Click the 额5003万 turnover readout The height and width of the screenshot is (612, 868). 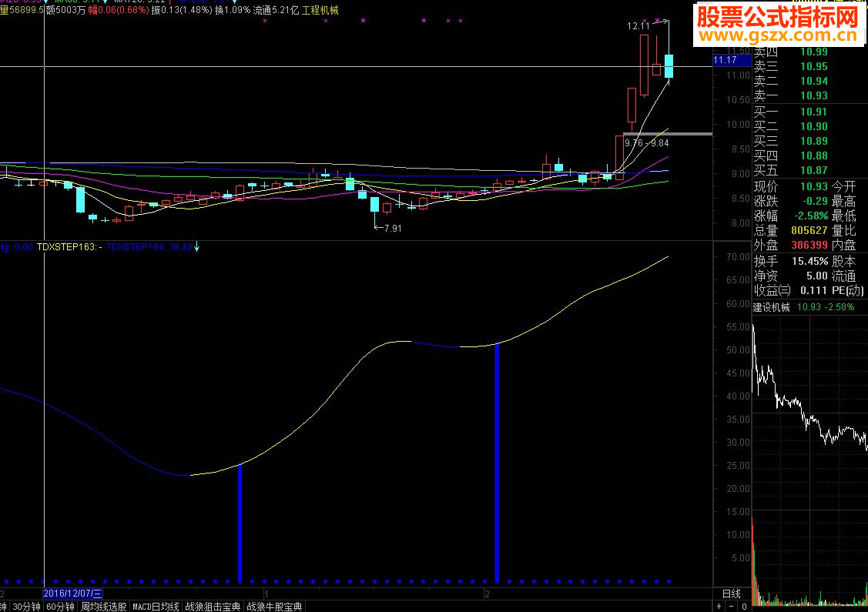pyautogui.click(x=66, y=11)
